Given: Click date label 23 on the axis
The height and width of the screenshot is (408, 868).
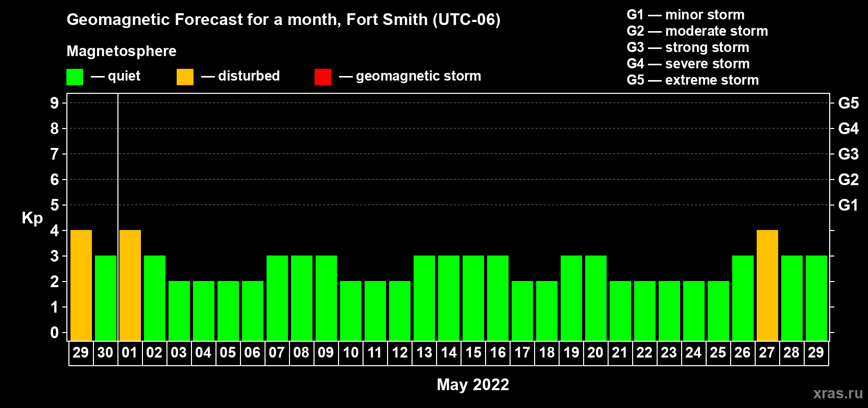Looking at the screenshot, I should tap(669, 352).
